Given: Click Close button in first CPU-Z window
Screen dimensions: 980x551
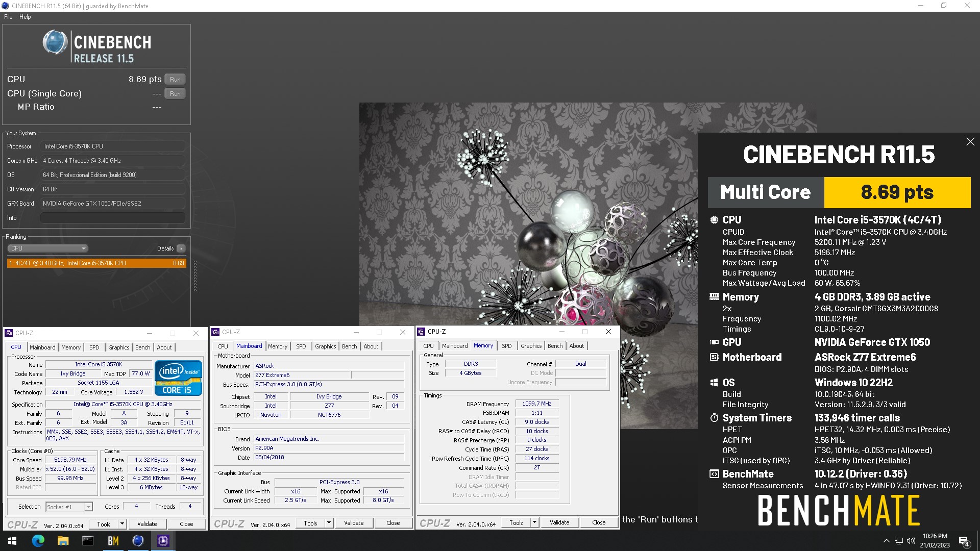Looking at the screenshot, I should point(186,524).
